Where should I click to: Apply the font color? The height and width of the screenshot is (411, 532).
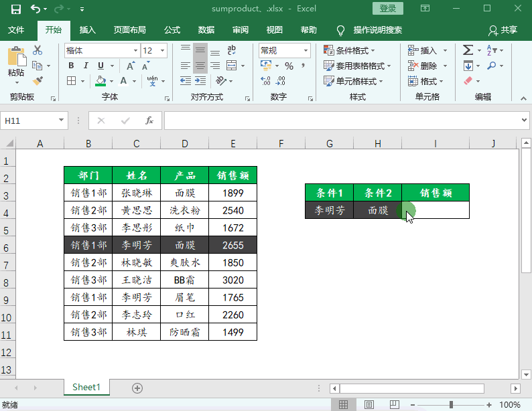click(123, 81)
